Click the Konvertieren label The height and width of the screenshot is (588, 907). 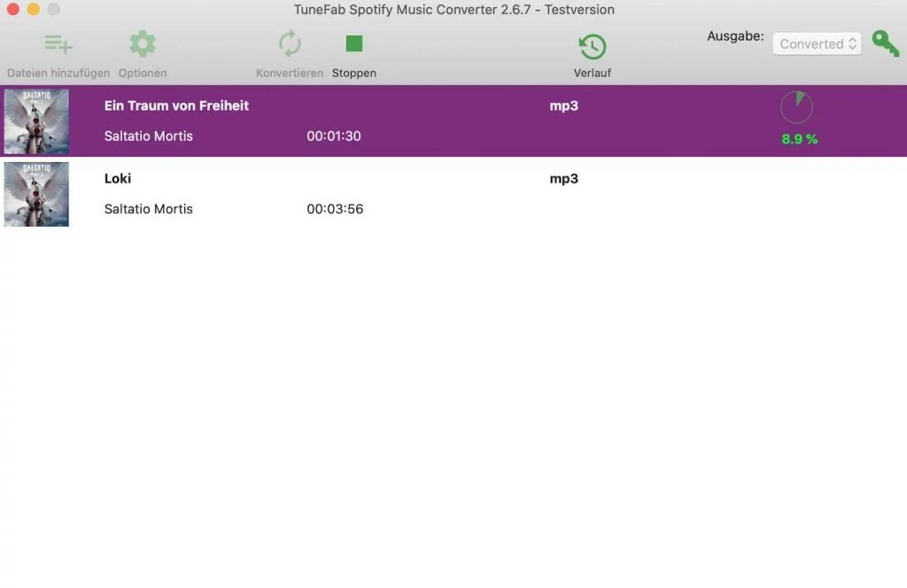290,73
